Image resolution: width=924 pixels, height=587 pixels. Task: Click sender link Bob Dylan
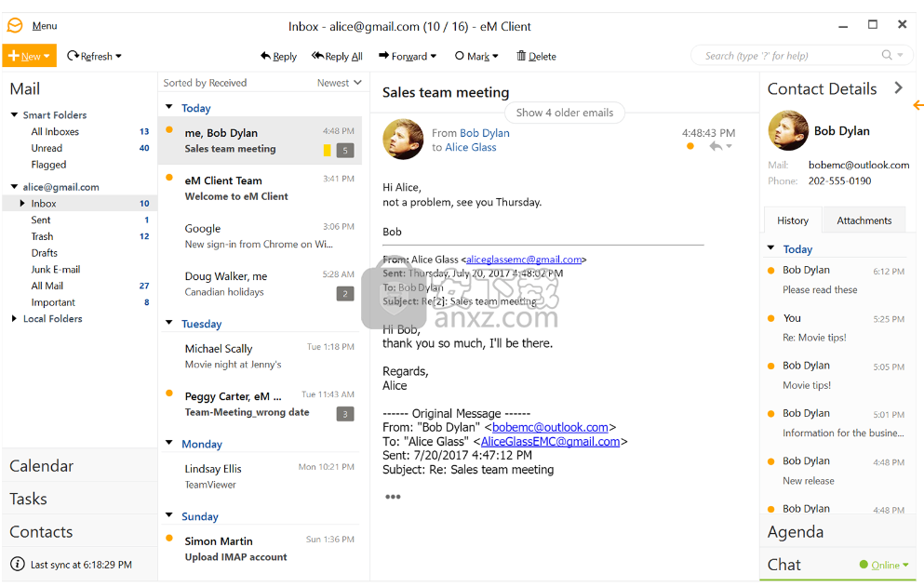click(485, 133)
